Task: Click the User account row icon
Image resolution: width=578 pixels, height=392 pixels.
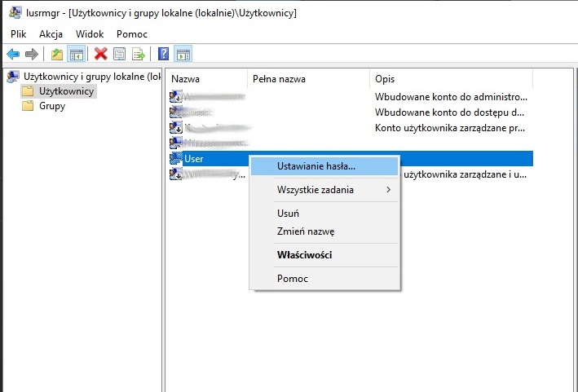Action: 176,158
